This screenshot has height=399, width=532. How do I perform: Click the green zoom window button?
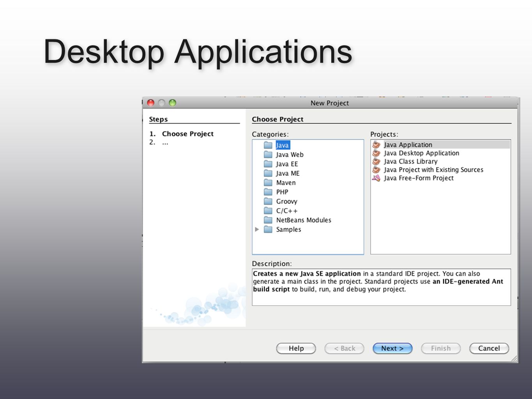pos(172,103)
